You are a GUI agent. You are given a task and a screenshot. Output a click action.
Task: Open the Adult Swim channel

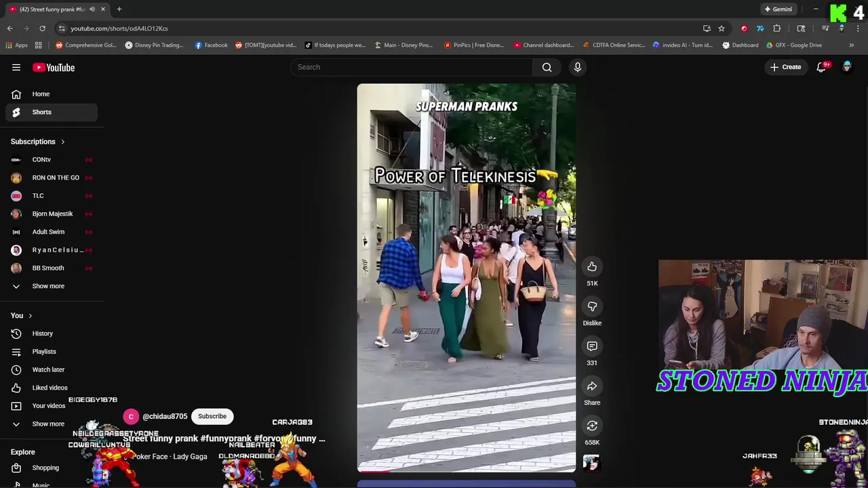click(51, 232)
